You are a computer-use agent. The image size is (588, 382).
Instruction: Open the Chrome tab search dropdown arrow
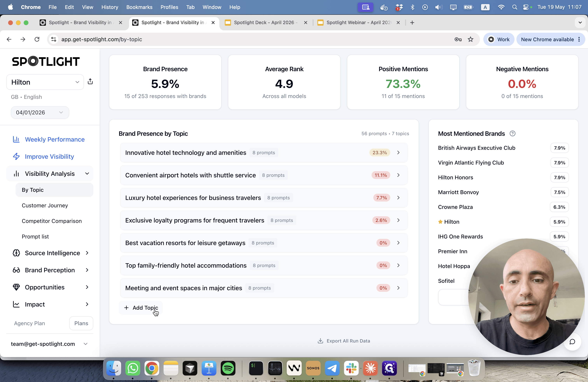[x=580, y=23]
